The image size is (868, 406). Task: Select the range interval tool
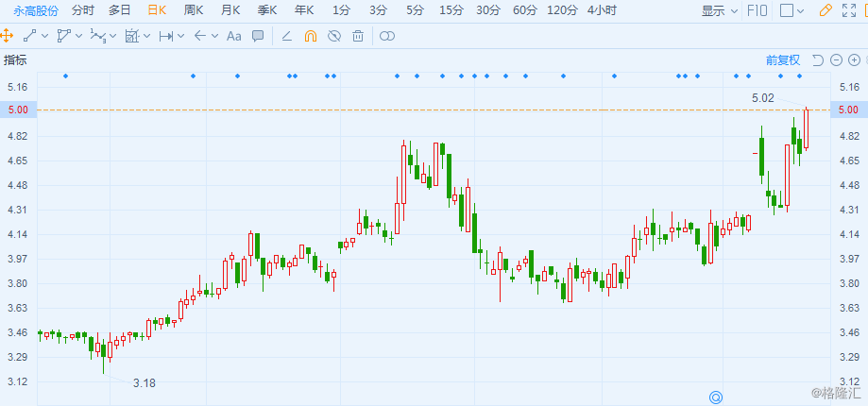165,37
